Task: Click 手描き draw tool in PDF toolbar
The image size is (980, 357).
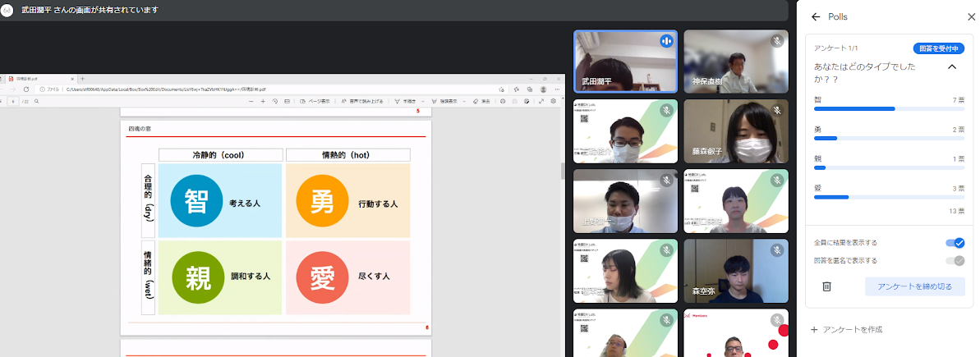Action: click(405, 101)
